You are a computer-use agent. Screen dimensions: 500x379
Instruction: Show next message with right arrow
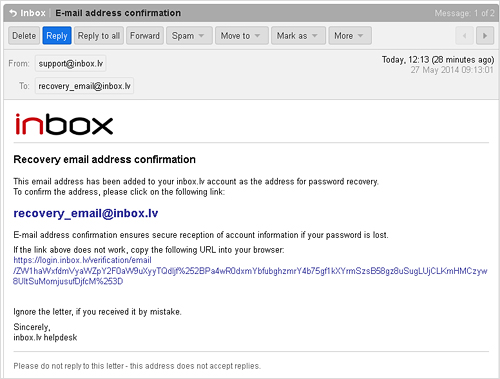pos(485,36)
